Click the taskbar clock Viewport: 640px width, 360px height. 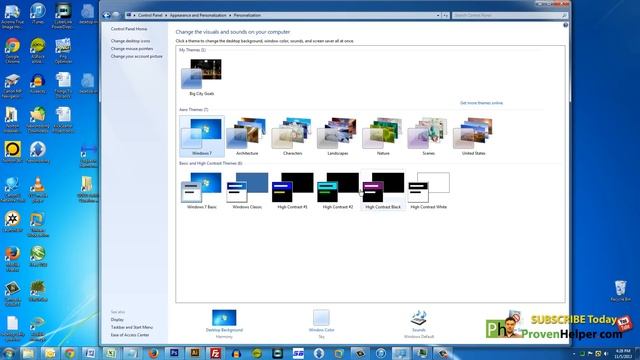[x=623, y=353]
